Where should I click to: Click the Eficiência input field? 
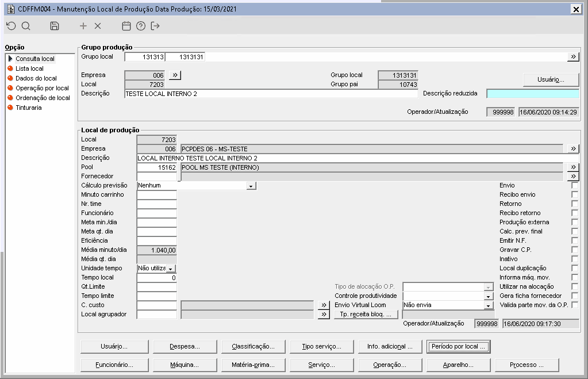tap(157, 241)
